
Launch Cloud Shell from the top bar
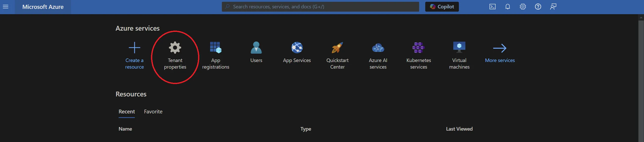click(x=492, y=7)
